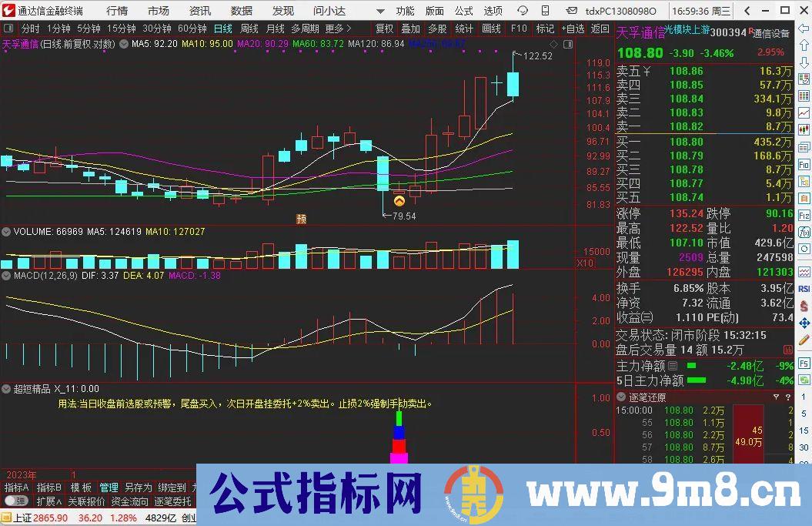
Task: Expand the 逐笔还原 panel dropdown
Action: click(621, 397)
